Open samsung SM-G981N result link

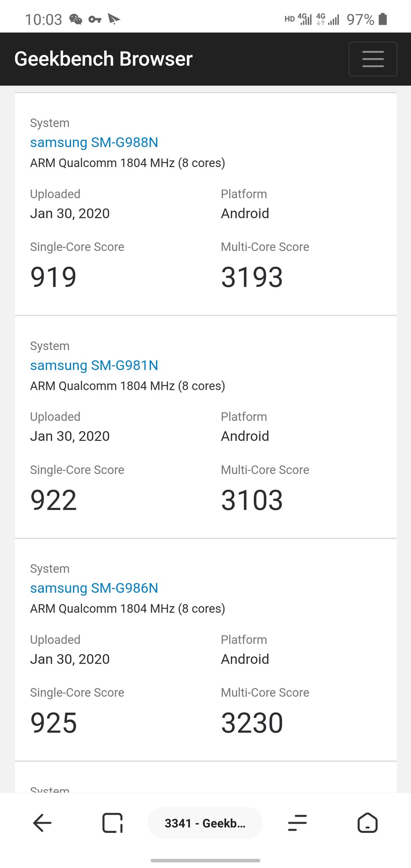tap(94, 365)
